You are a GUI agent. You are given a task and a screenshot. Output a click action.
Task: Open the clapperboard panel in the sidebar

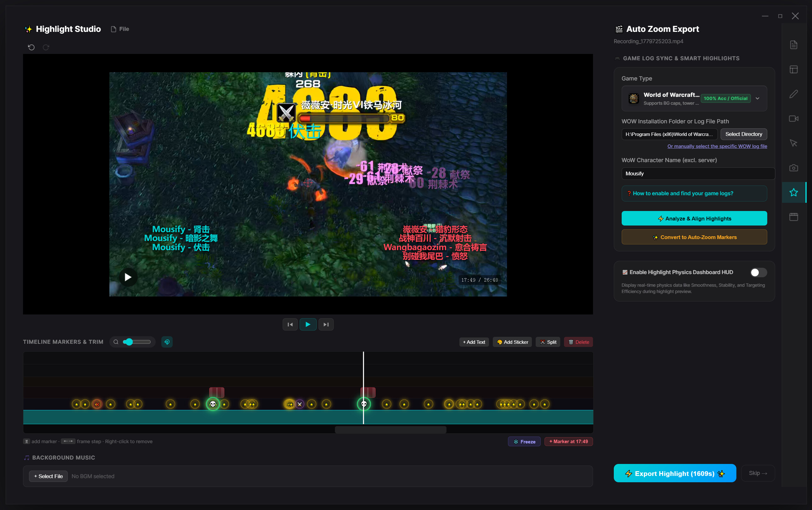[793, 217]
